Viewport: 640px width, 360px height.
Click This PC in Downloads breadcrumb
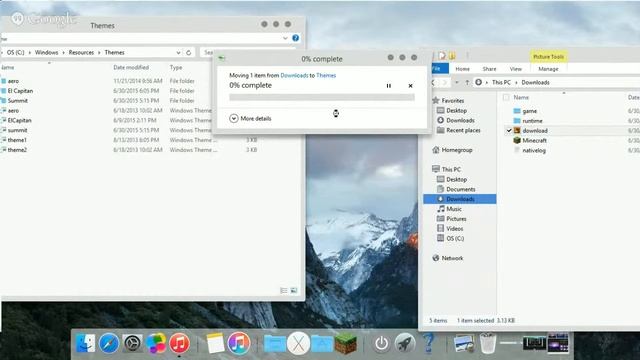point(501,82)
